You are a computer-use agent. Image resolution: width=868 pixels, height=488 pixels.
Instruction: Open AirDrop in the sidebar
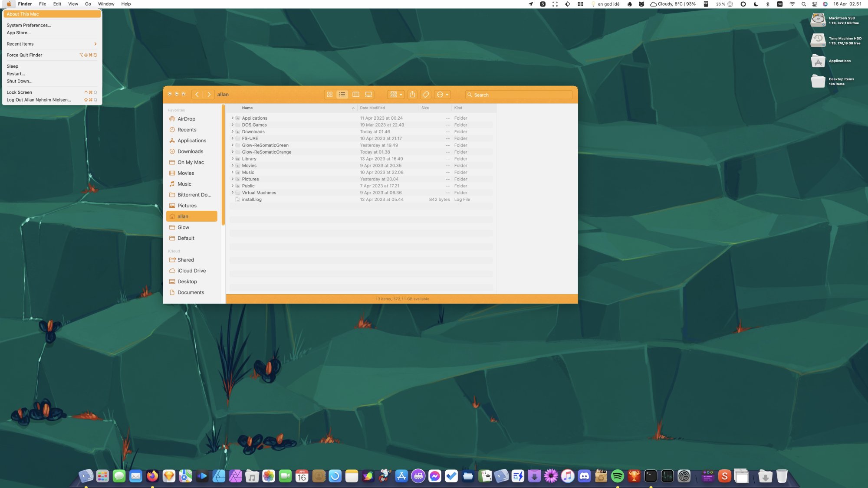click(186, 119)
